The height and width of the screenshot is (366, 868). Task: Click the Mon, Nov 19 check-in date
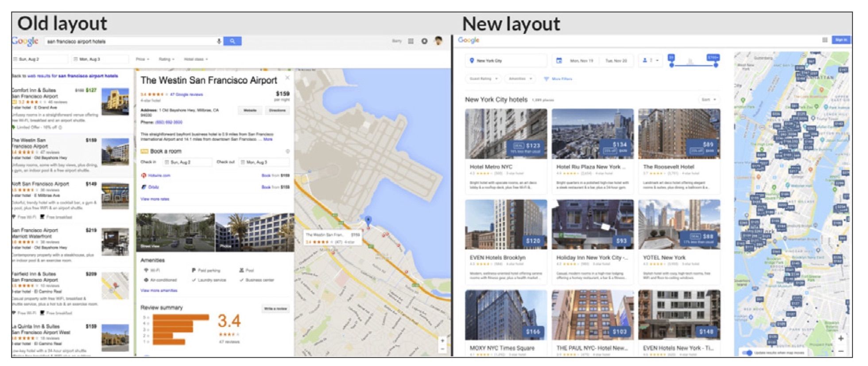point(581,61)
